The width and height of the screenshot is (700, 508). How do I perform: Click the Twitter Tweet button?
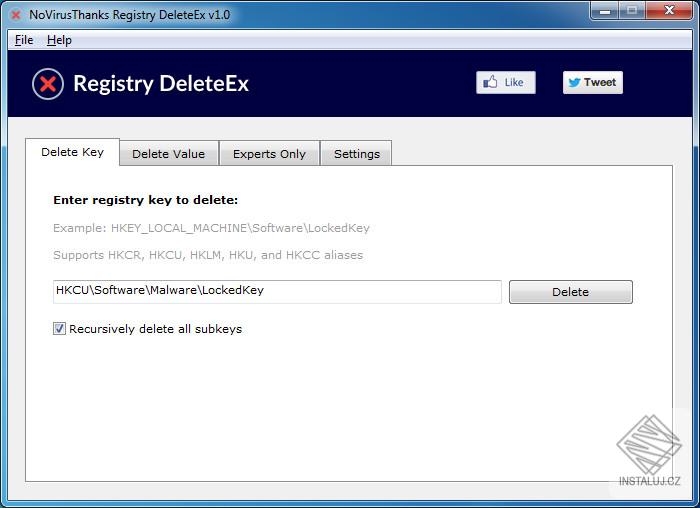(592, 83)
